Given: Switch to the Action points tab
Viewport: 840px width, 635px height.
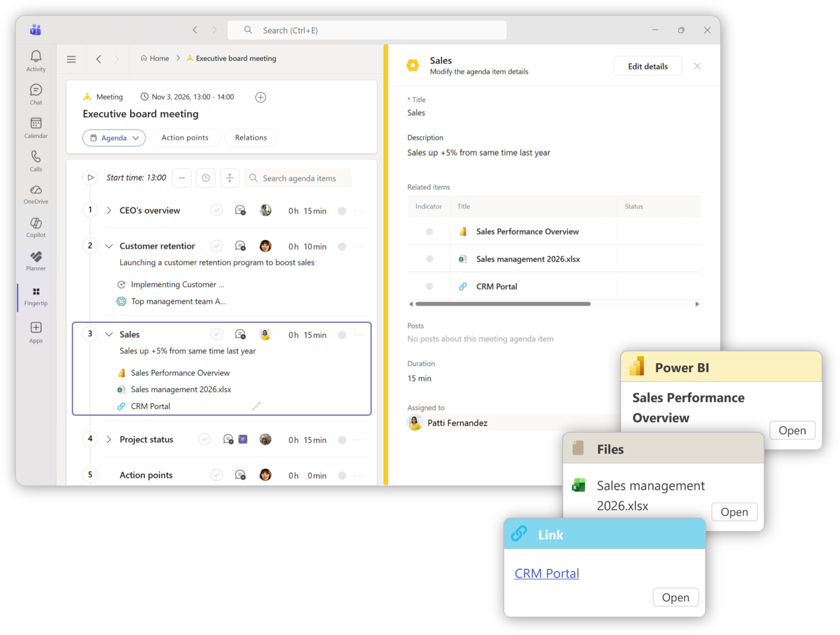Looking at the screenshot, I should [x=185, y=138].
